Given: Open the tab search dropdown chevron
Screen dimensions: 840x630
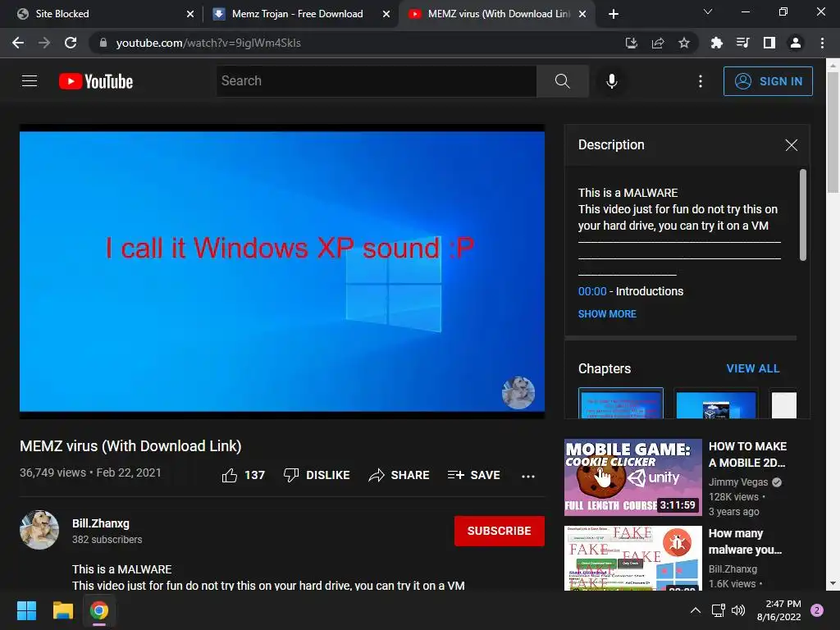Looking at the screenshot, I should (708, 11).
